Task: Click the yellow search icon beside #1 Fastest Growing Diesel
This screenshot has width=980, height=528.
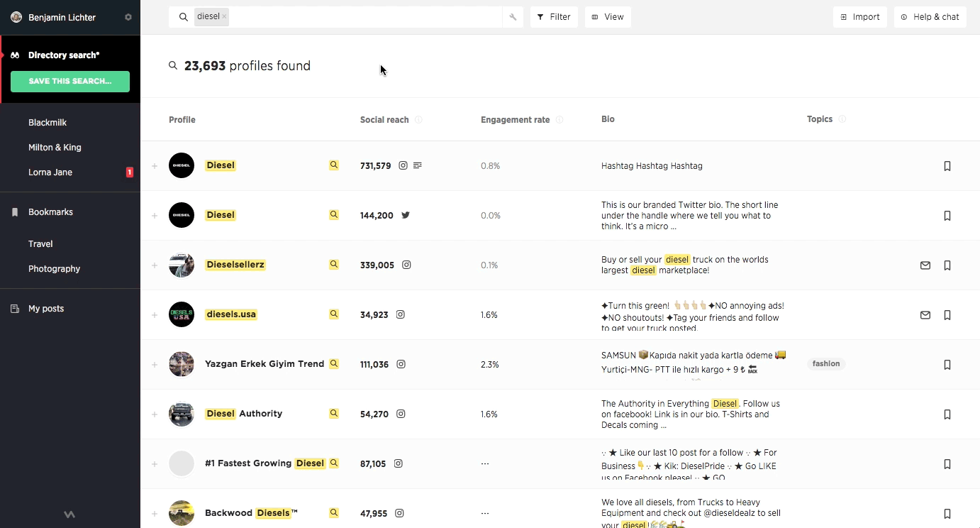Action: 334,463
